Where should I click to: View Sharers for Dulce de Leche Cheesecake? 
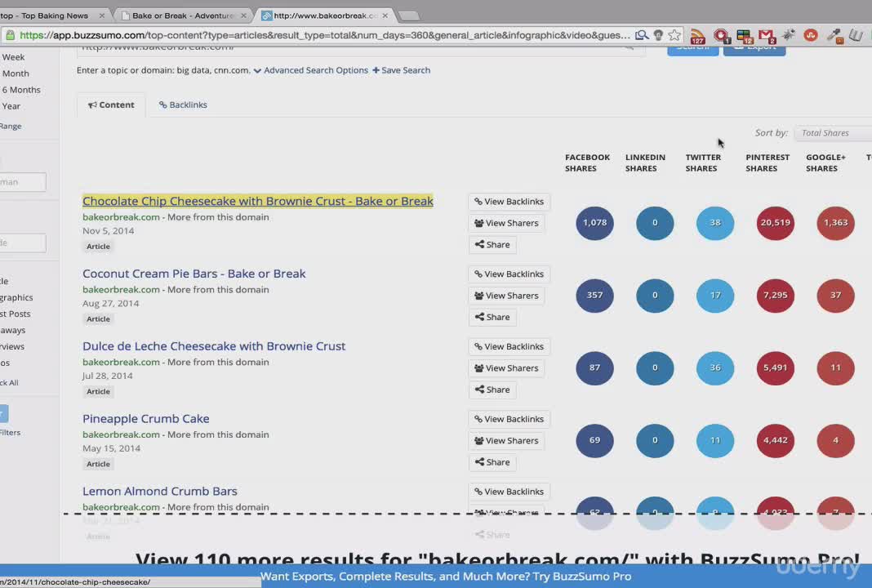tap(506, 368)
